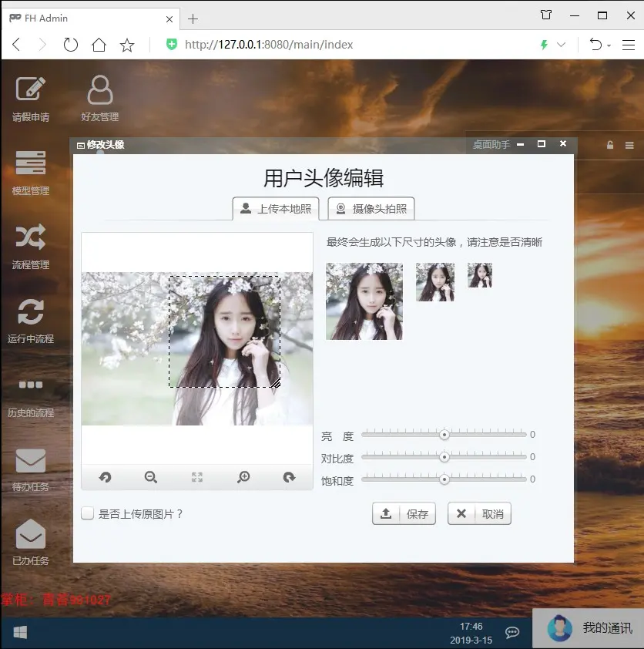This screenshot has width=644, height=649.
Task: Fit avatar image to the frame
Action: (x=197, y=477)
